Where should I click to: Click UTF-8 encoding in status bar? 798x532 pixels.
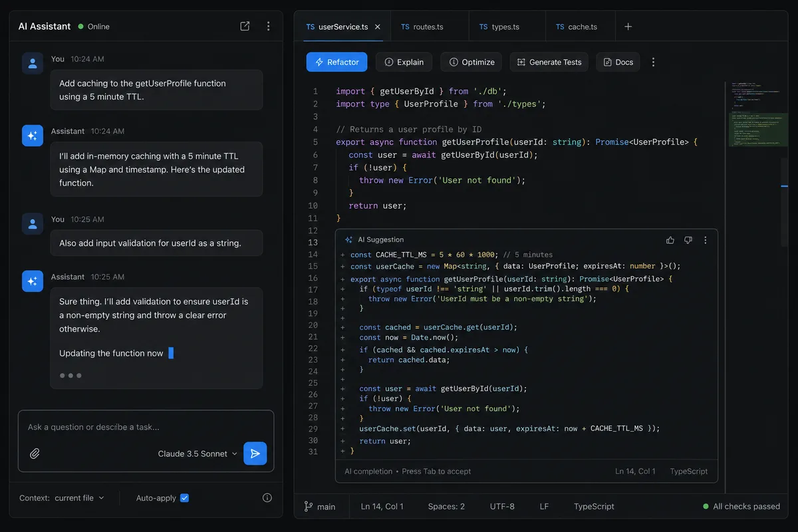pos(502,507)
